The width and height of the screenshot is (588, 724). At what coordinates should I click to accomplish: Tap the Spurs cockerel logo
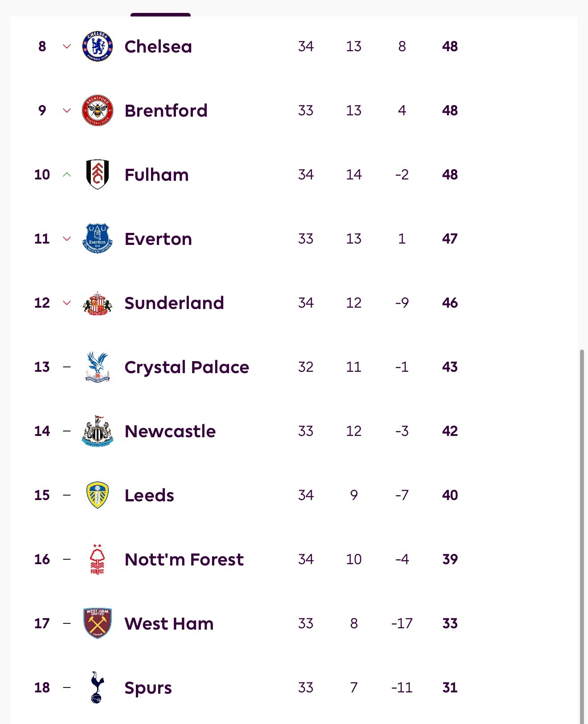(98, 687)
